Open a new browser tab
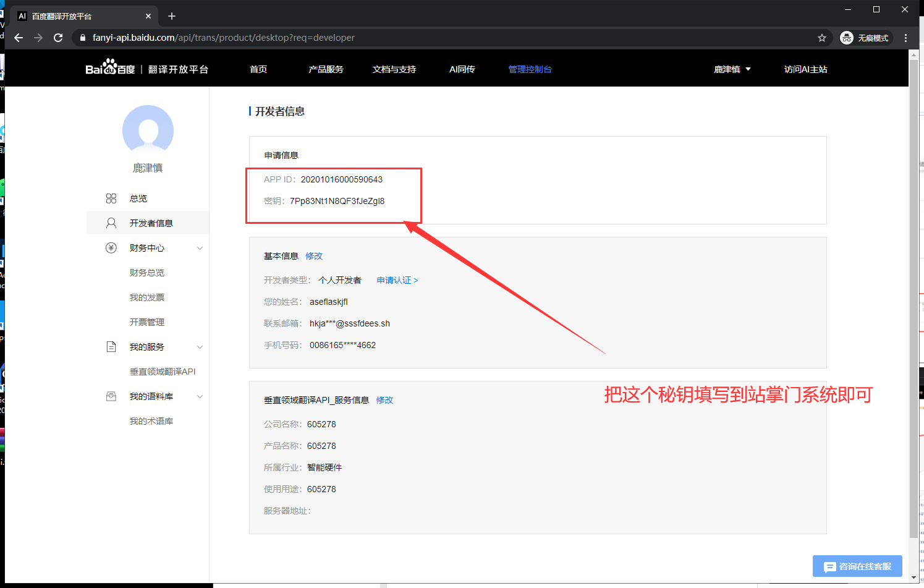924x588 pixels. (172, 16)
